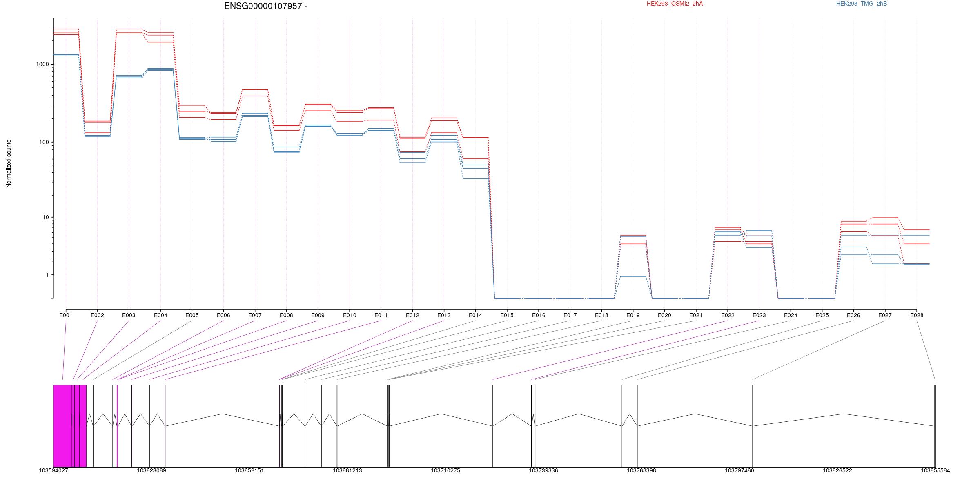The image size is (980, 490).
Task: Click genomic coordinate 103710275
Action: coord(445,470)
